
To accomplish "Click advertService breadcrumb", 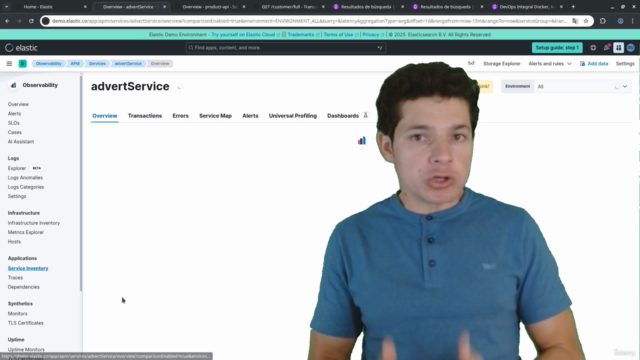I will (128, 64).
